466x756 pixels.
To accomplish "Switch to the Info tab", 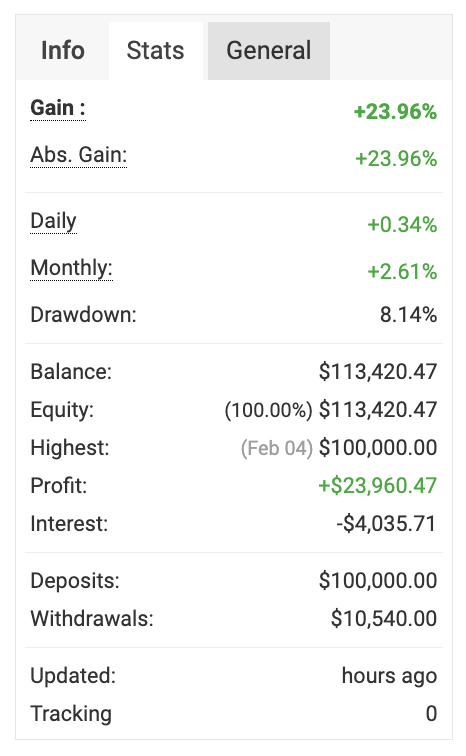I will tap(63, 51).
